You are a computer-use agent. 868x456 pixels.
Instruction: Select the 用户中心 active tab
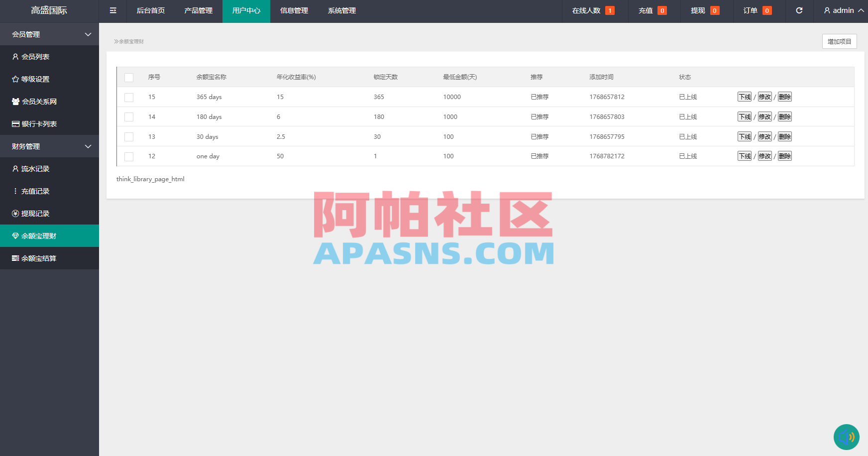pyautogui.click(x=246, y=11)
